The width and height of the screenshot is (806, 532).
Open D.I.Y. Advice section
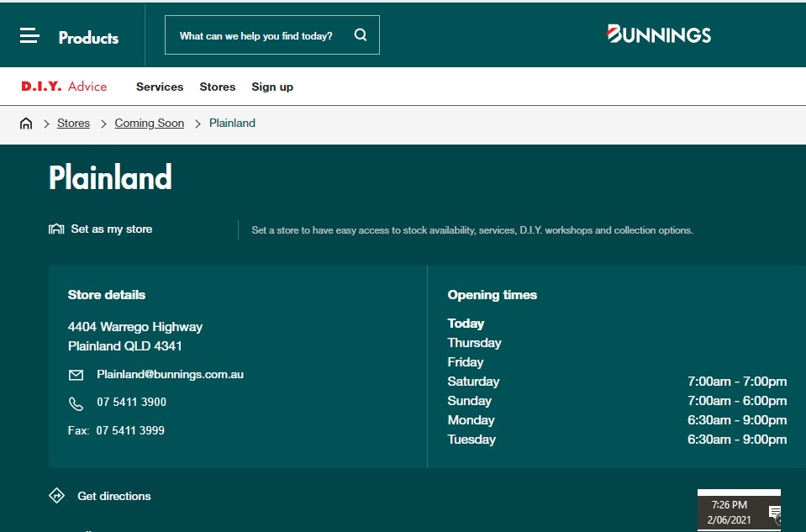click(64, 87)
